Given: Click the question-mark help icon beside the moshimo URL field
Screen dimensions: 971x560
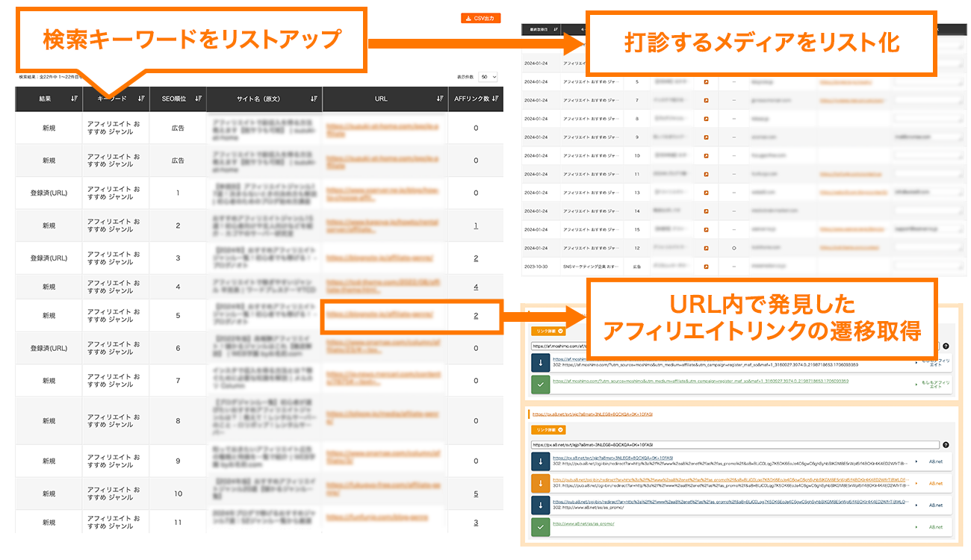Looking at the screenshot, I should pyautogui.click(x=946, y=345).
